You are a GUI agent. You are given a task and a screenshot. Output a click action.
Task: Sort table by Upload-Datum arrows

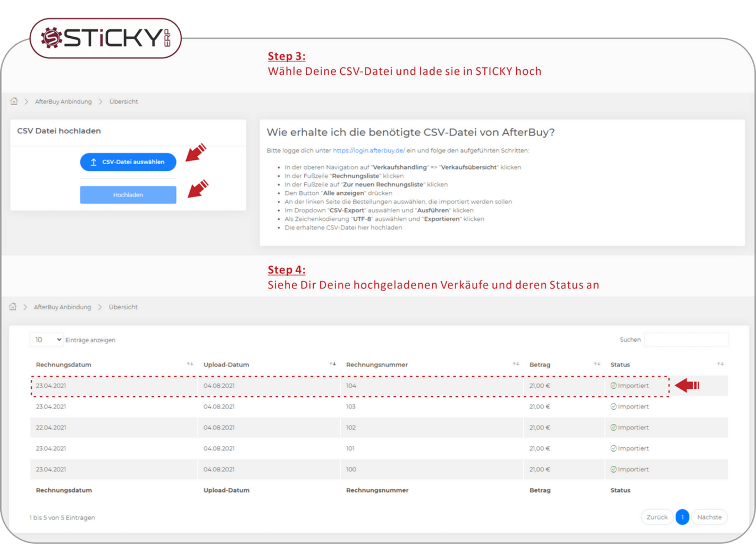click(x=332, y=364)
